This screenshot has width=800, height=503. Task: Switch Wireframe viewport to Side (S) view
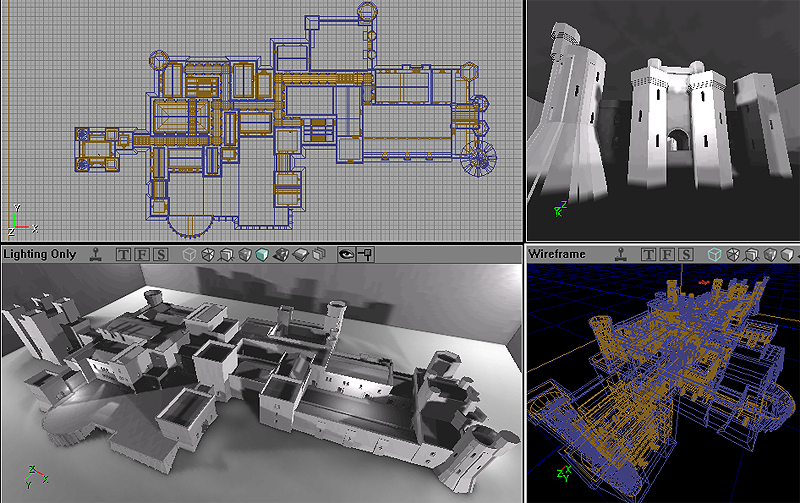tap(686, 254)
